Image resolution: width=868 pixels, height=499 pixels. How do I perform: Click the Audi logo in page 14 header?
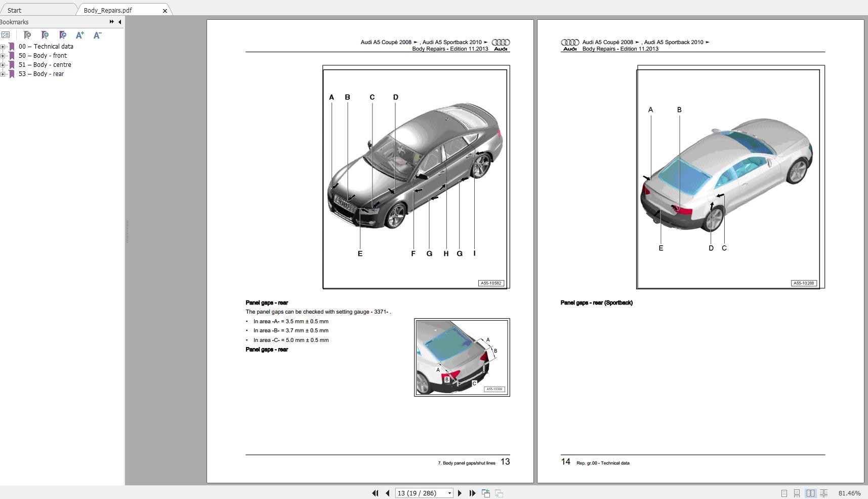pyautogui.click(x=570, y=45)
